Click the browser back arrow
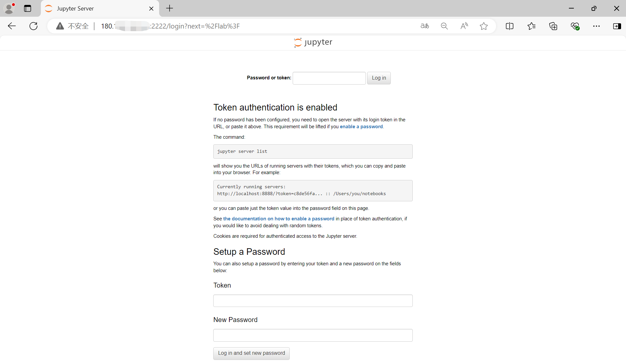 (12, 26)
